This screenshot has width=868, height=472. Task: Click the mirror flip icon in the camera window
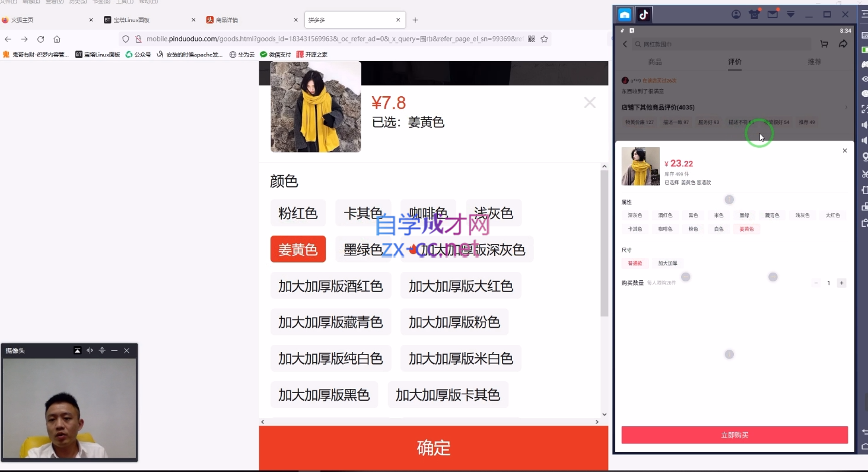[90, 350]
